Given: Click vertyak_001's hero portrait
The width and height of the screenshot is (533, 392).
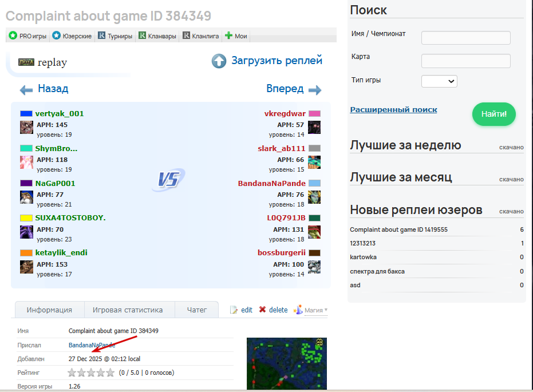Looking at the screenshot, I should pos(26,128).
